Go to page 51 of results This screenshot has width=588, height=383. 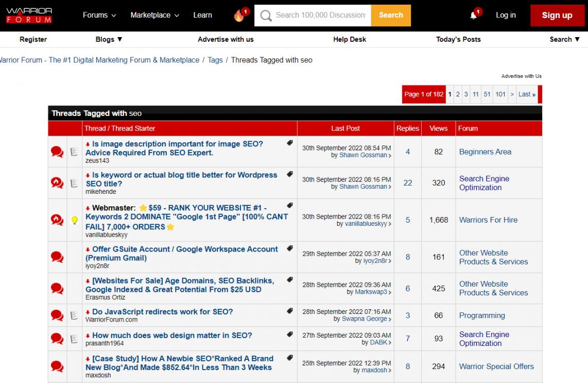pos(487,94)
